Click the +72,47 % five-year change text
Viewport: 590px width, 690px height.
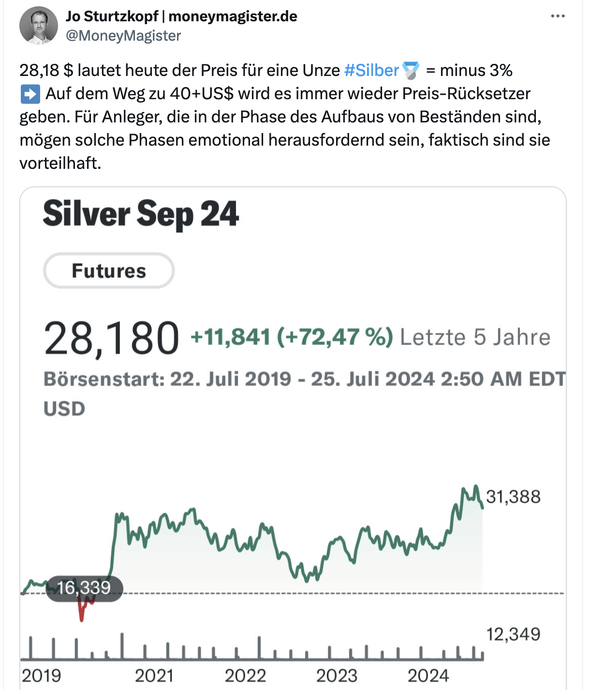pos(335,337)
